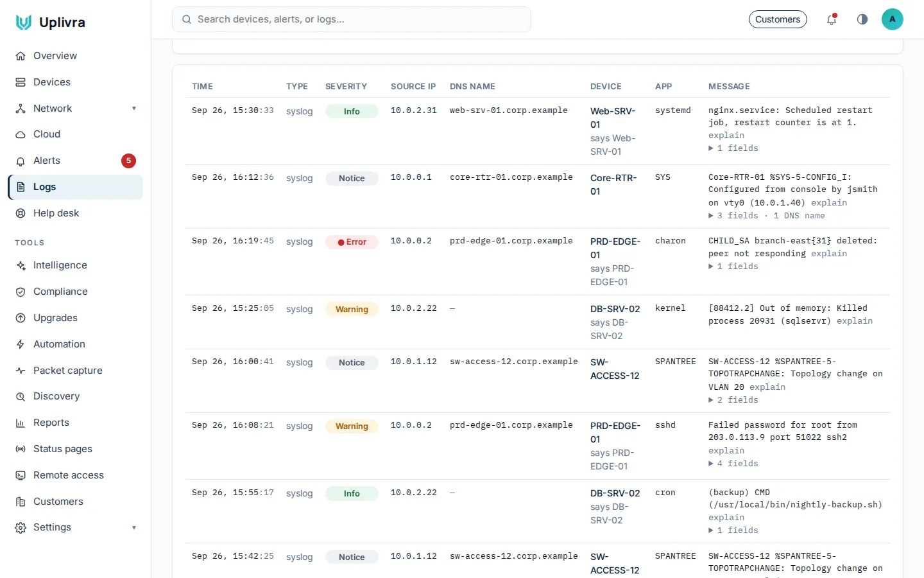The width and height of the screenshot is (924, 578).
Task: Expand 4 fields under Failed password message
Action: pos(733,464)
